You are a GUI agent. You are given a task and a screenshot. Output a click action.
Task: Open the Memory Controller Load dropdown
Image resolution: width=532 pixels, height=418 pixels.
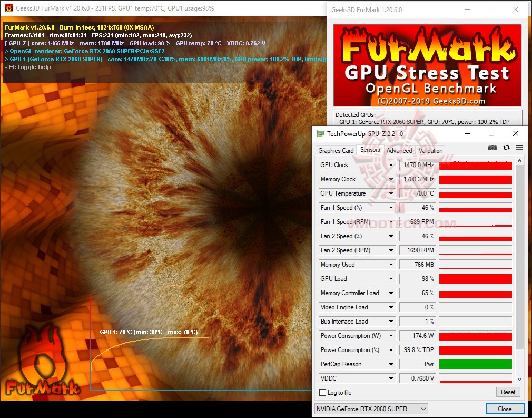391,293
